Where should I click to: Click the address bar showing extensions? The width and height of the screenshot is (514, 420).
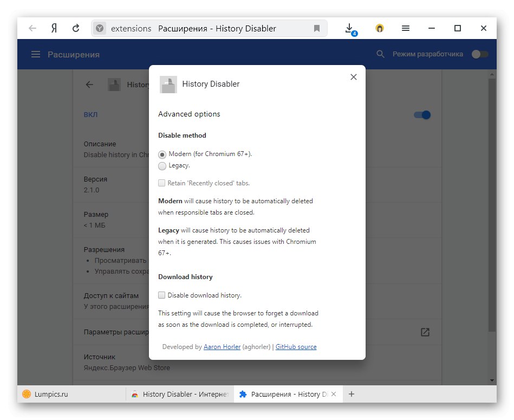tap(209, 29)
